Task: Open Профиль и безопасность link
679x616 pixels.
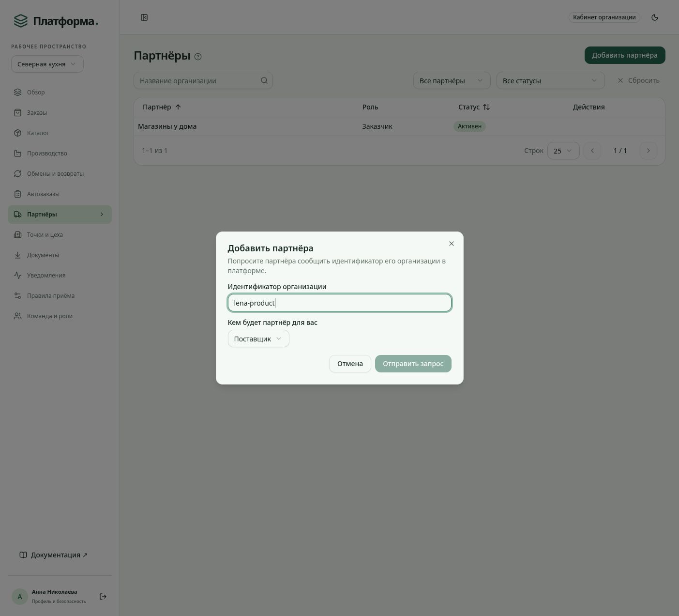Action: 59,601
